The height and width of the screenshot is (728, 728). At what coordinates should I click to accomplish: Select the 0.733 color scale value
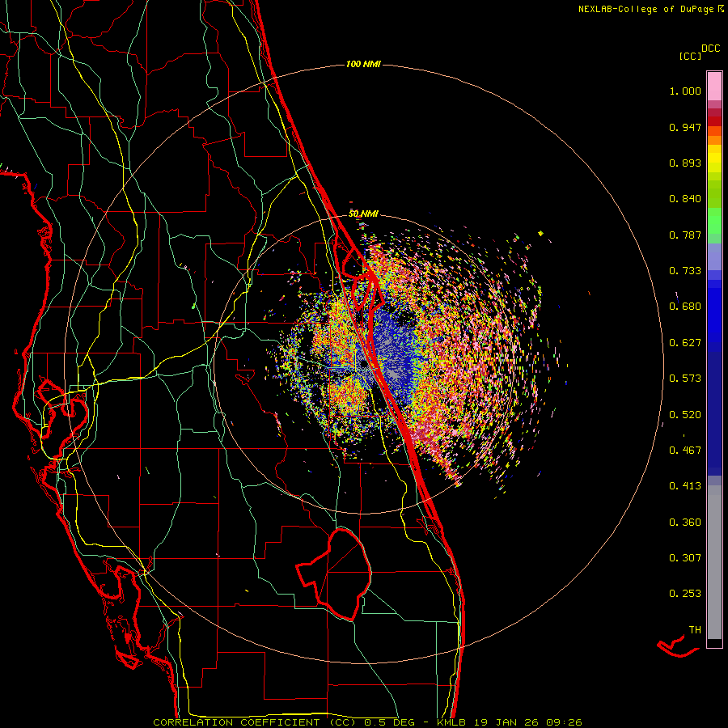point(685,271)
